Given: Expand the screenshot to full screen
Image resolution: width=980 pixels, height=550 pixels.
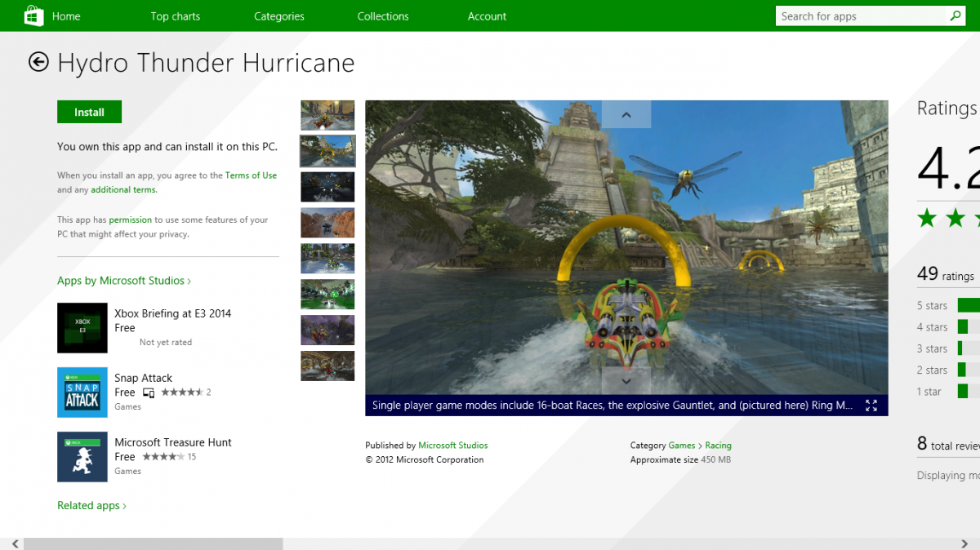Looking at the screenshot, I should click(x=871, y=405).
